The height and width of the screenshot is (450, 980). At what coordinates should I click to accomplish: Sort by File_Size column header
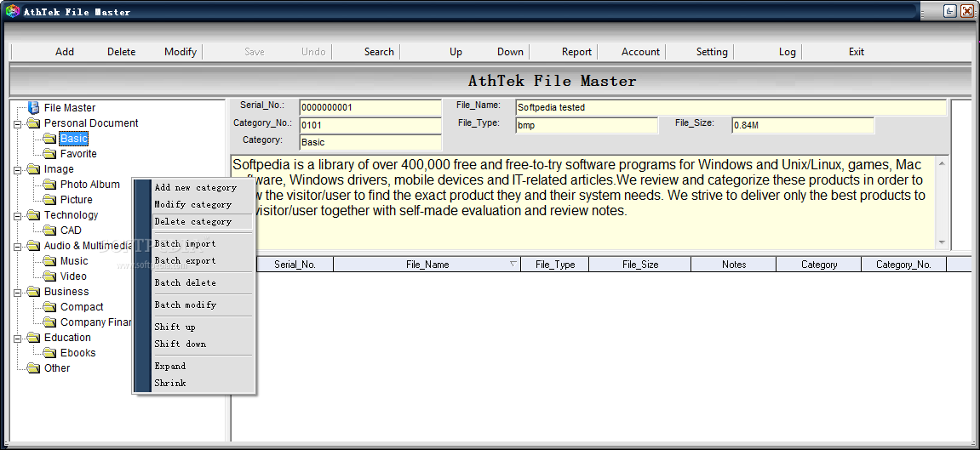click(x=640, y=265)
